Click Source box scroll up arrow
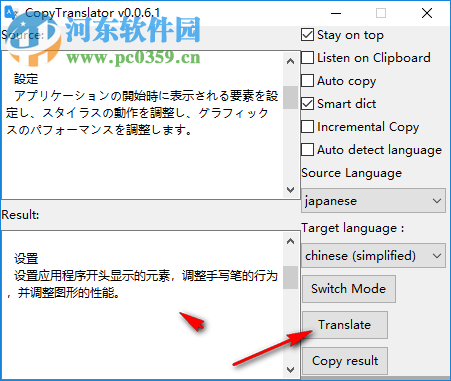Screen dimensions: 451x381 (x=290, y=61)
